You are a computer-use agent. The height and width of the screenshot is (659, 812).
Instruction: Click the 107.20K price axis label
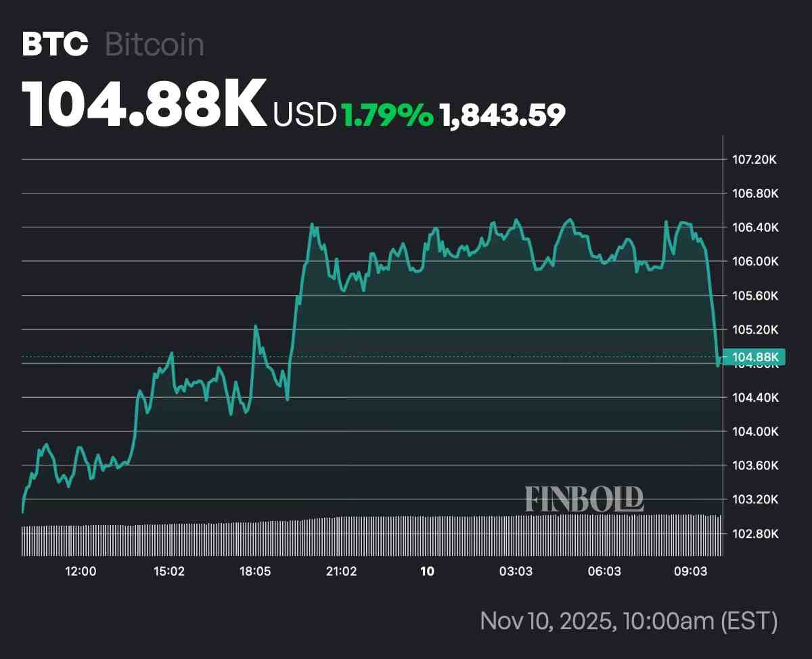[756, 160]
